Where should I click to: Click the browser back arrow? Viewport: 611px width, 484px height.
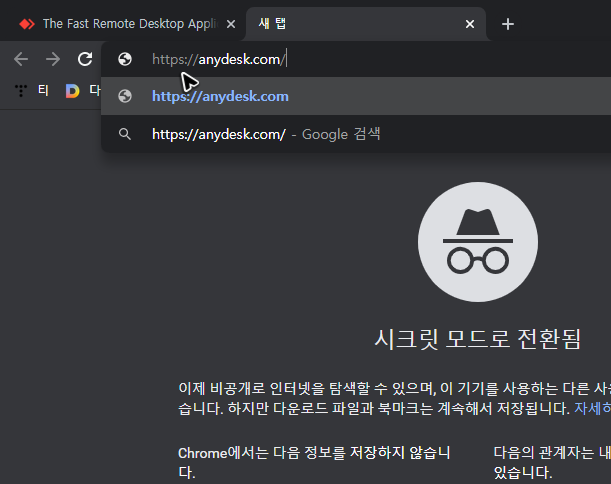pos(21,59)
